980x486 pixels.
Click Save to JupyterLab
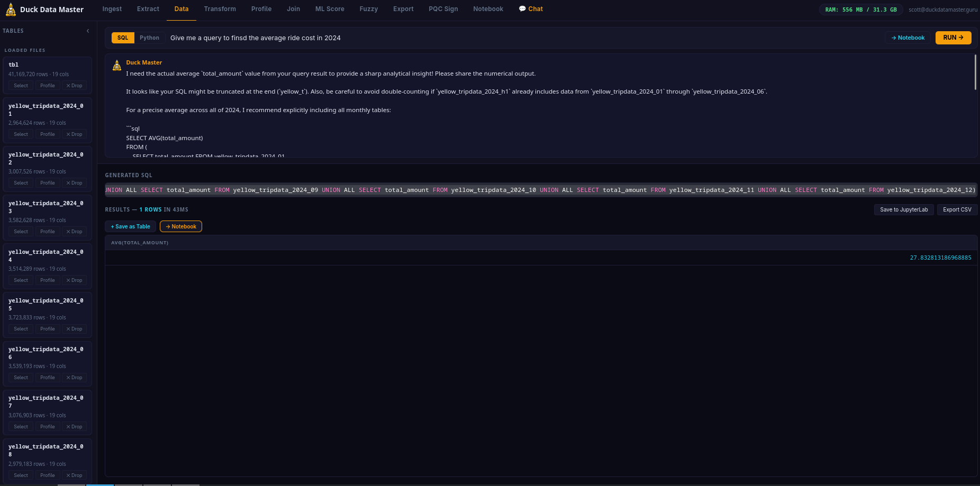click(x=904, y=209)
